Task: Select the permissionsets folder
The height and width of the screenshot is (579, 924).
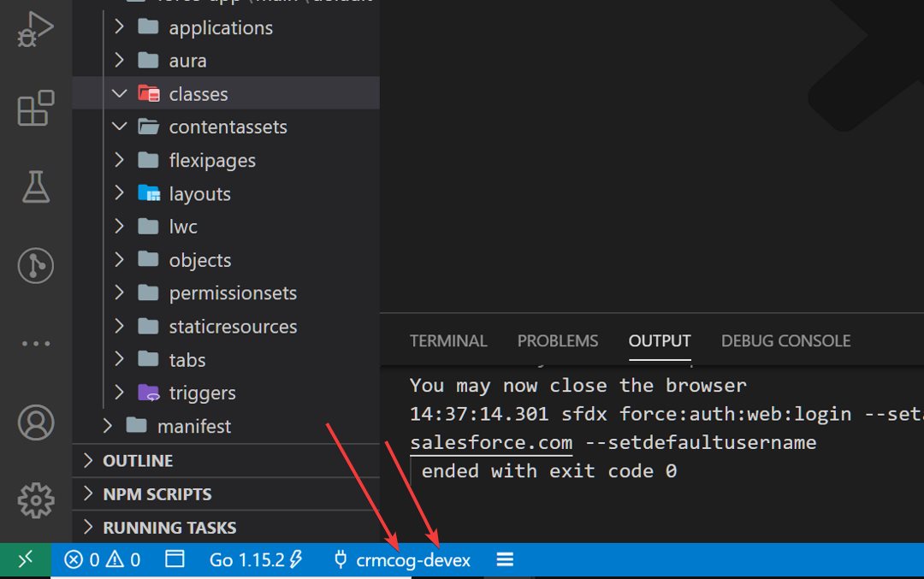Action: (226, 292)
